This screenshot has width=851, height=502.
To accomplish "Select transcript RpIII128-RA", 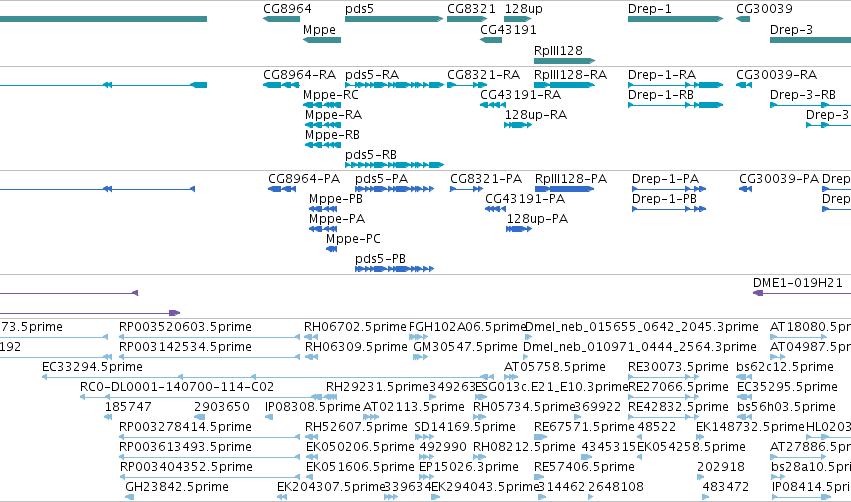I will point(564,85).
